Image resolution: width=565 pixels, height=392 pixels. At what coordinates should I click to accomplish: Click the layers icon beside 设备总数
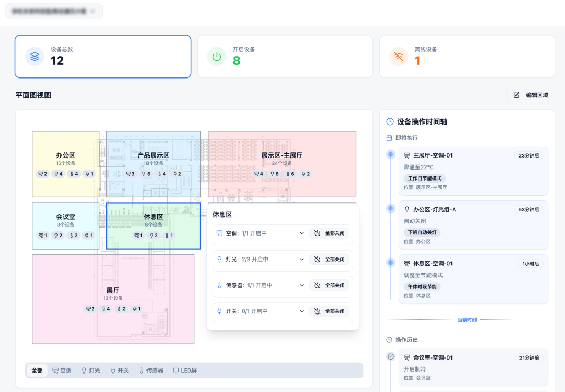pyautogui.click(x=35, y=57)
